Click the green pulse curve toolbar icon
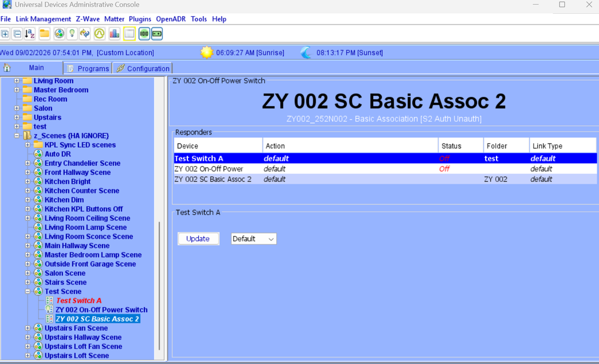 tap(99, 34)
